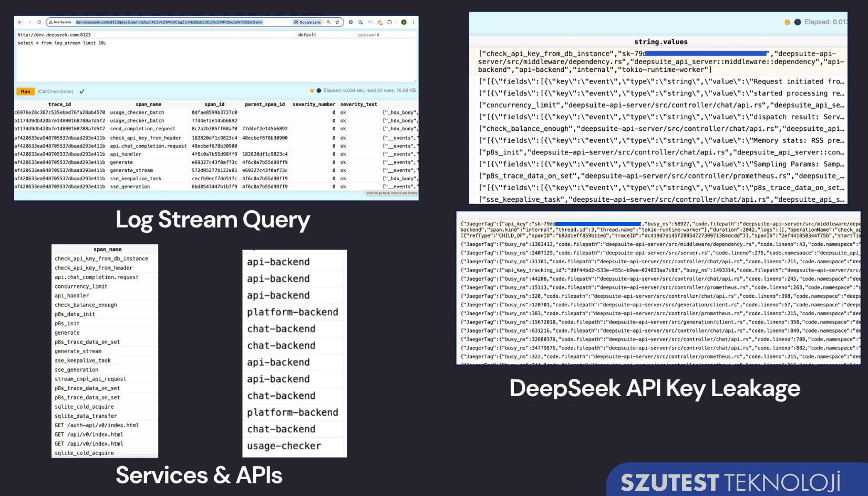Bookmark the page with the star icon

click(x=337, y=22)
